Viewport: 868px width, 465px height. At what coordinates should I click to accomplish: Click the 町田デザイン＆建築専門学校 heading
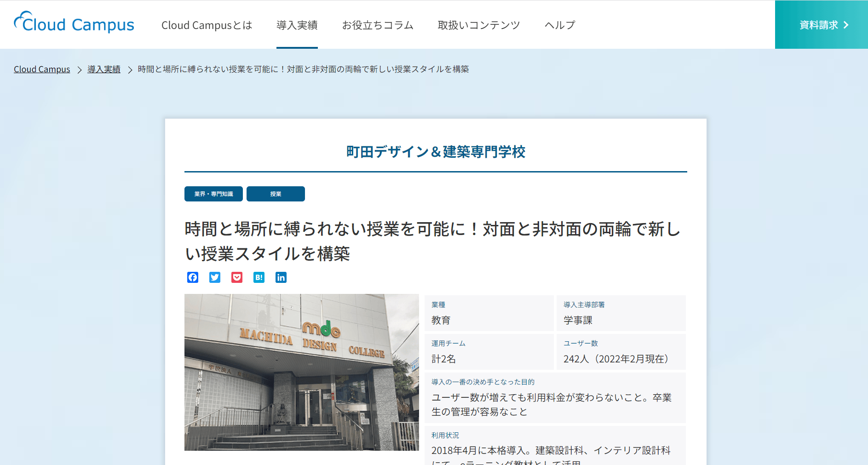436,152
